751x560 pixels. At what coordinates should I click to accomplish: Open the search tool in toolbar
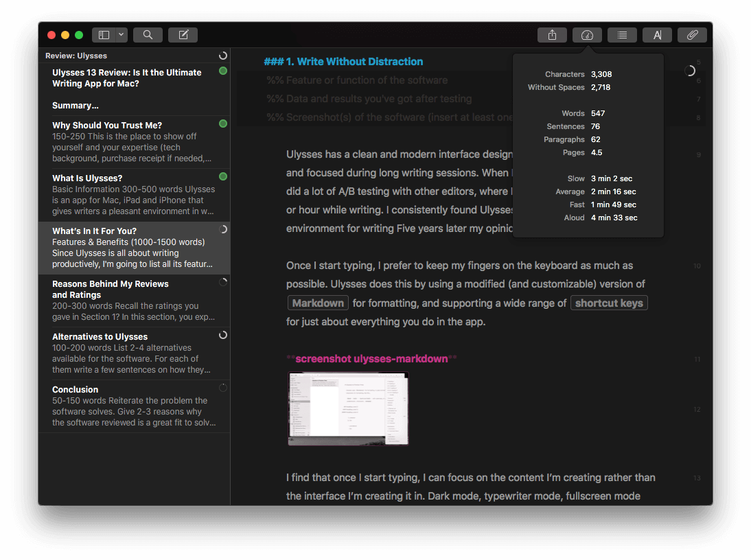pos(148,35)
